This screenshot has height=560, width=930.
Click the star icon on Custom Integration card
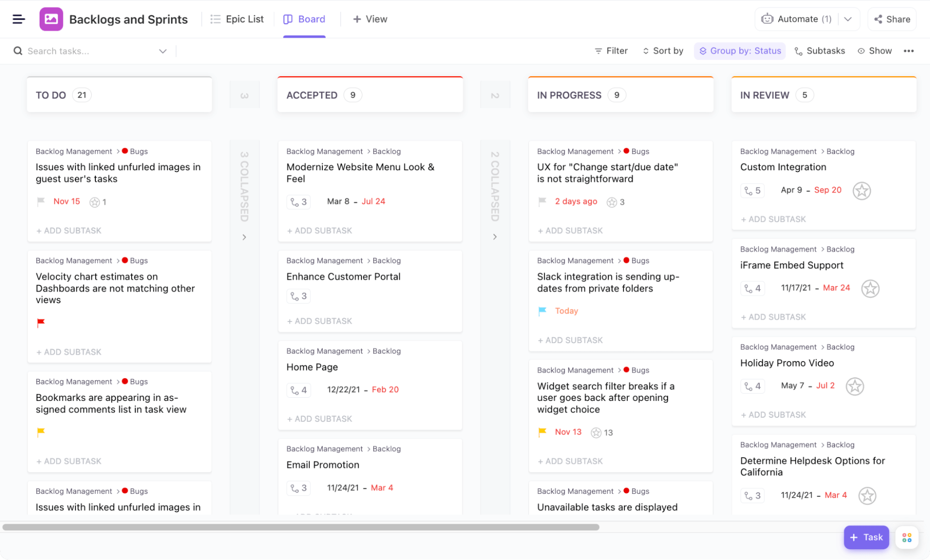coord(861,191)
